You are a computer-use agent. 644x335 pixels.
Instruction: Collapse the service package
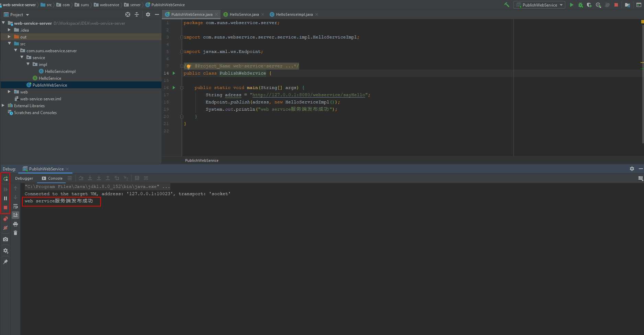[22, 57]
